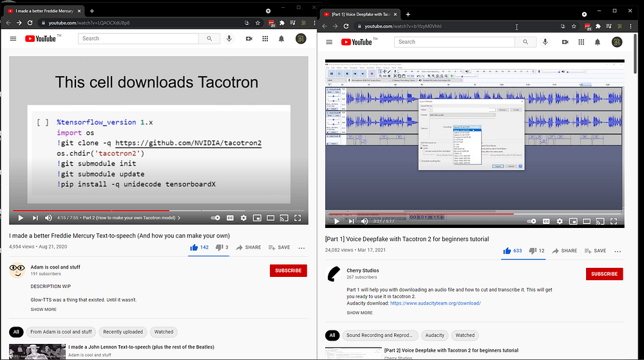
Task: Mute volume in left video player
Action: click(x=48, y=218)
